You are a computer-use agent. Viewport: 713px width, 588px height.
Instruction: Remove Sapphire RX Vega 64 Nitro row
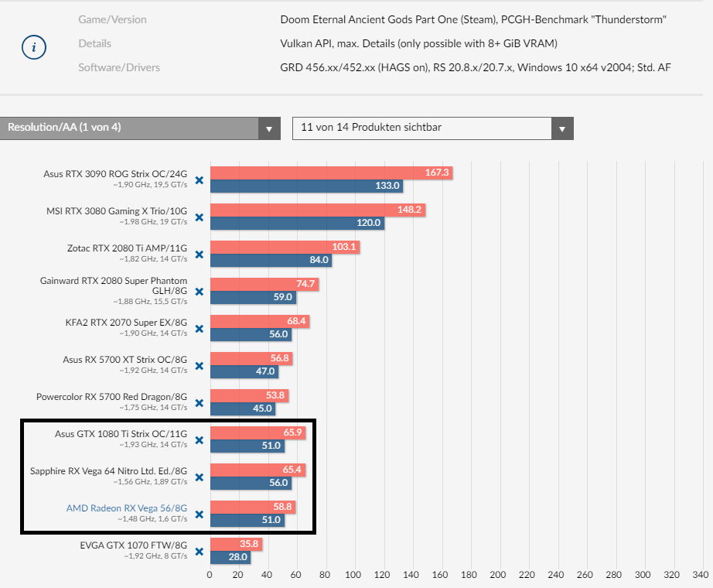tap(200, 477)
